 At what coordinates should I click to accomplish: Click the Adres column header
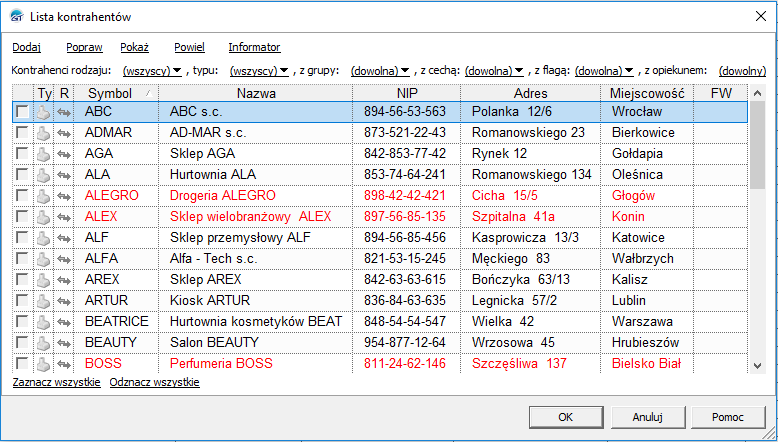pyautogui.click(x=530, y=93)
